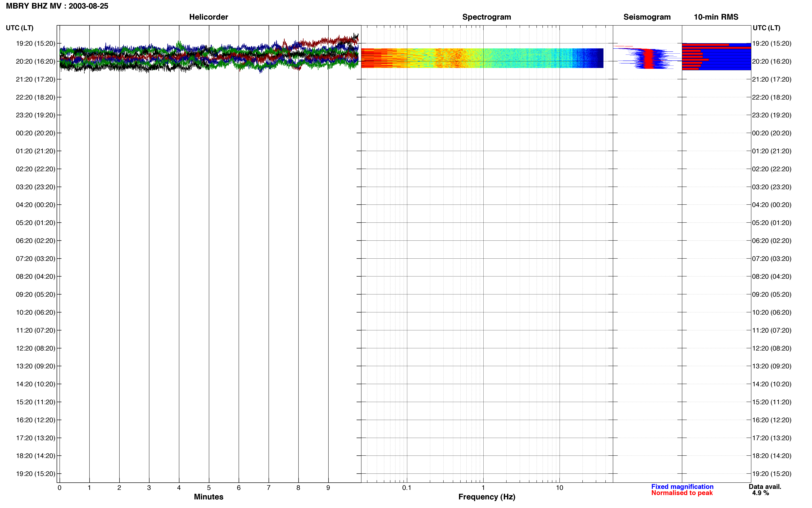Image resolution: width=812 pixels, height=508 pixels.
Task: Click the '1' tick on the frequency axis
Action: tap(483, 487)
